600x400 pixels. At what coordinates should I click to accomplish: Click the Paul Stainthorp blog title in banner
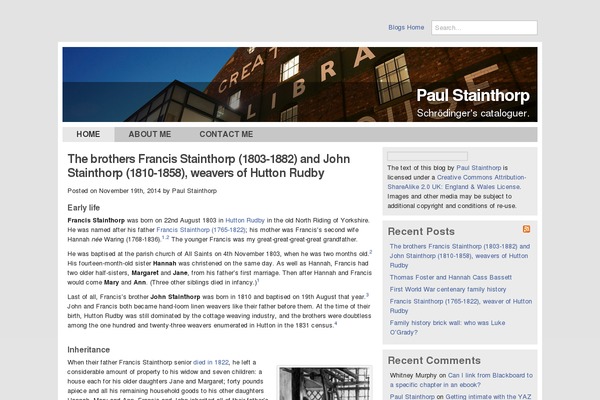pyautogui.click(x=473, y=95)
